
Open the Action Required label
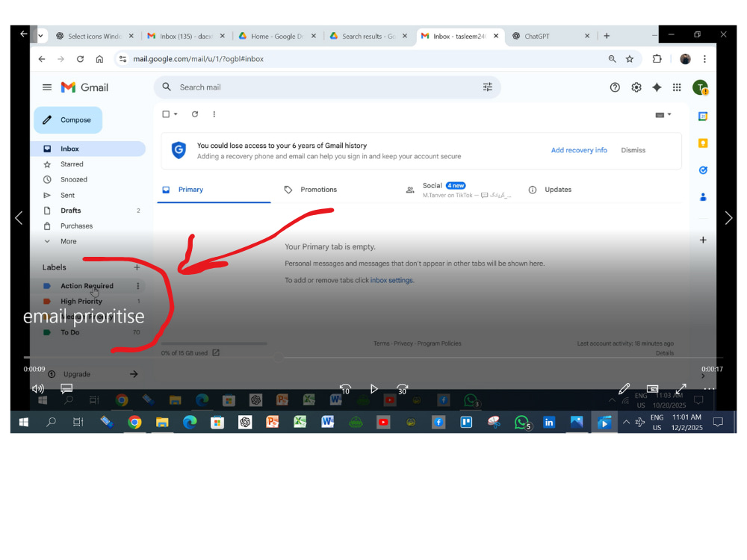[87, 286]
